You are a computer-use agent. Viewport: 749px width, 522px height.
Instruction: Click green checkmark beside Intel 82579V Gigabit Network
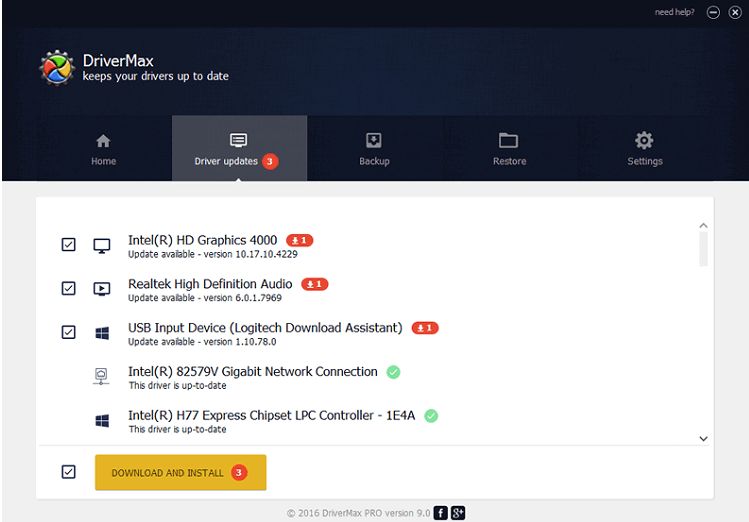tap(393, 372)
